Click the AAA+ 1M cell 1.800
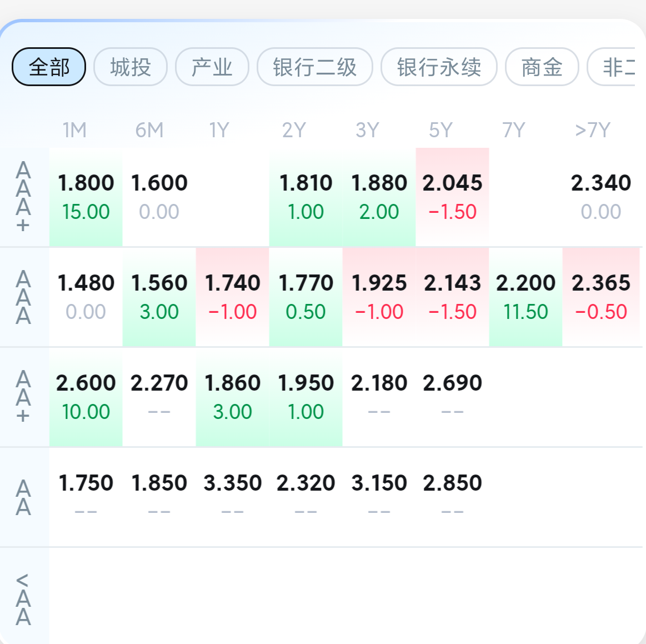Viewport: 646px width, 644px height. tap(86, 197)
